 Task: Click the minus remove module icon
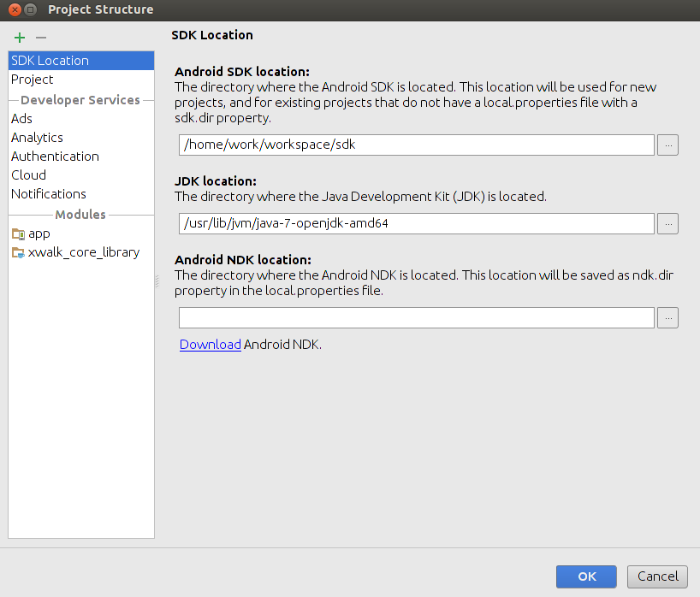(x=40, y=38)
